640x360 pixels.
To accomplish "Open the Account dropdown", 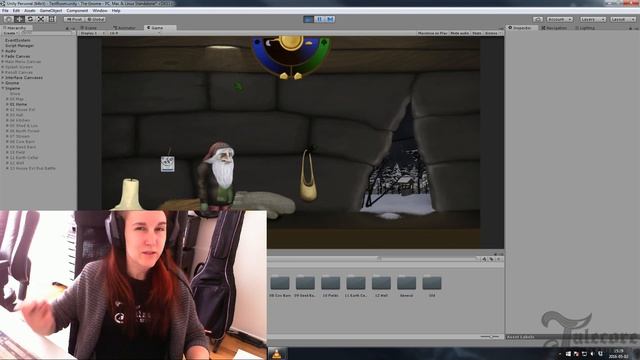I will [559, 19].
